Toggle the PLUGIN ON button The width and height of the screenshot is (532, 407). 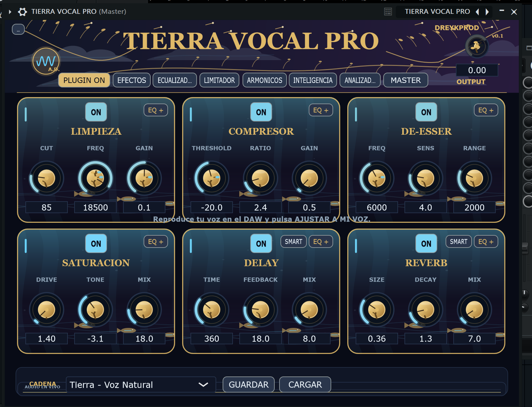pyautogui.click(x=84, y=80)
